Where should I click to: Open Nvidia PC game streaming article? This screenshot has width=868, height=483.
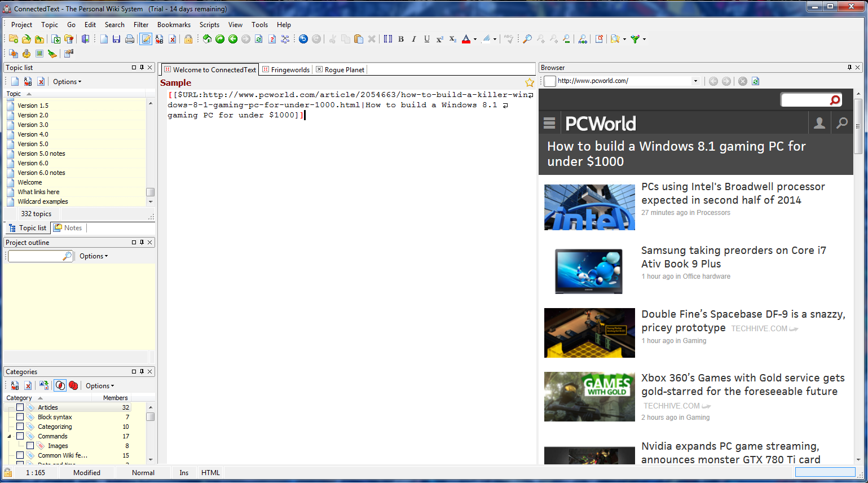click(731, 453)
